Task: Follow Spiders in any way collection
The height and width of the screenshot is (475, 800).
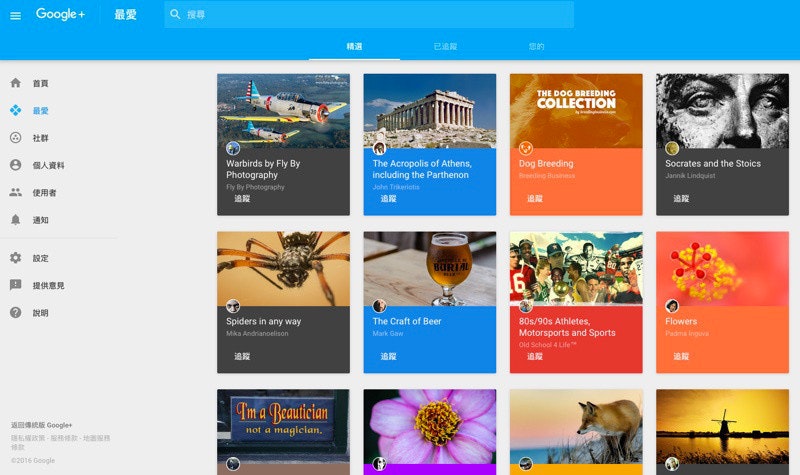Action: (x=242, y=356)
